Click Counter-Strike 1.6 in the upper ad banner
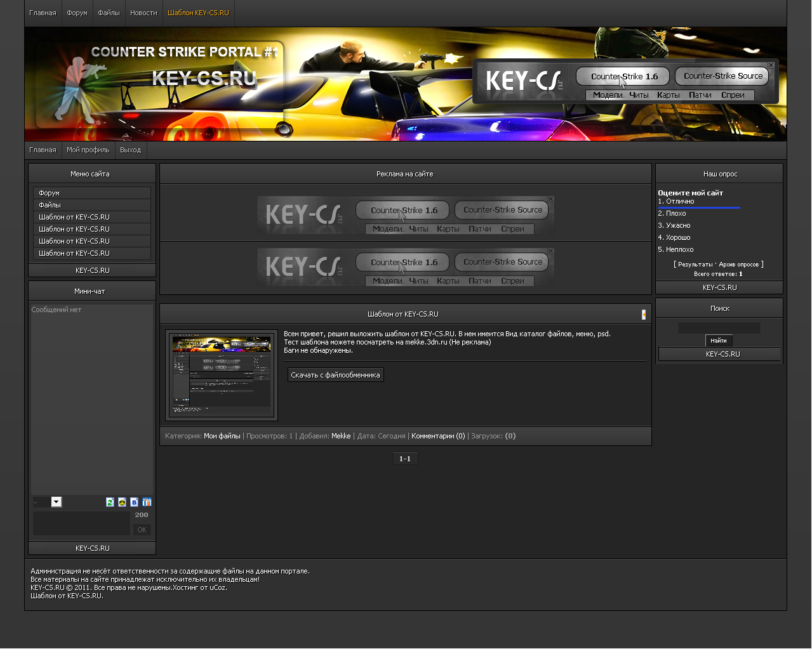 403,210
